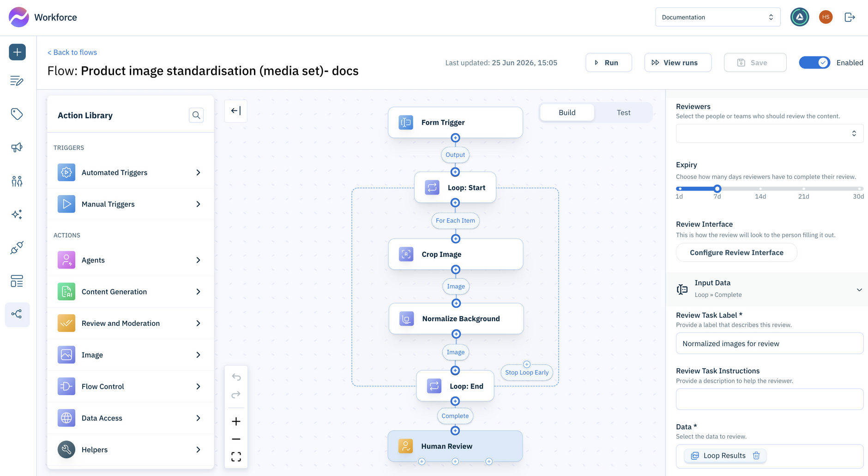Open the people audience icon in sidebar
This screenshot has width=868, height=476.
[17, 181]
